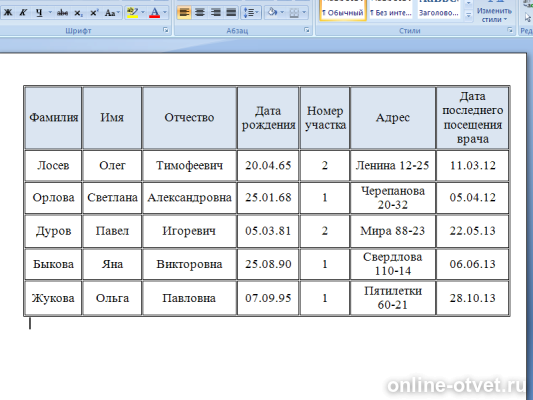The width and height of the screenshot is (533, 400).
Task: Place cursor in the Викторовна cell
Action: tap(189, 264)
